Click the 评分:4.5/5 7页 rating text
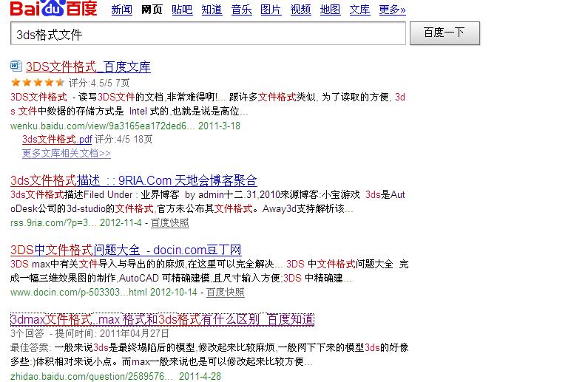This screenshot has height=382, width=588. point(99,83)
